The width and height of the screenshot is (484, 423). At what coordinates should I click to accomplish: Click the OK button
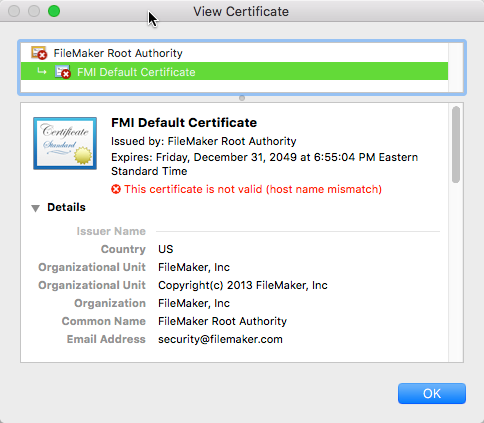[432, 394]
